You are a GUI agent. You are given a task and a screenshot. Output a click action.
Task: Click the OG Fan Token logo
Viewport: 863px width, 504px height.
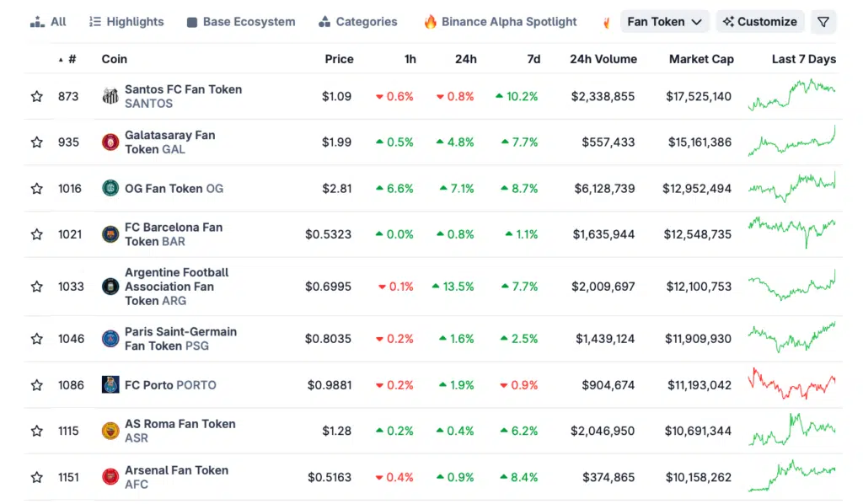[110, 188]
